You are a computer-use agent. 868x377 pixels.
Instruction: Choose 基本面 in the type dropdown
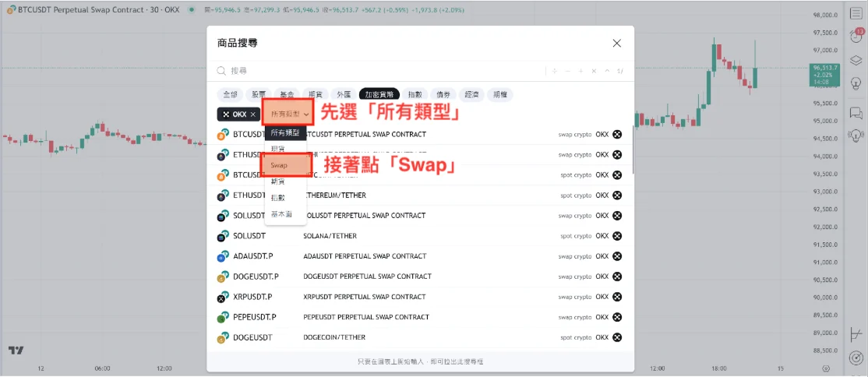point(285,213)
